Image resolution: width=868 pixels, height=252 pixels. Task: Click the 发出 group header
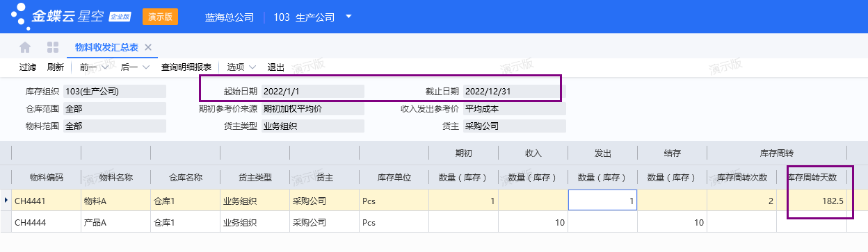(x=603, y=153)
